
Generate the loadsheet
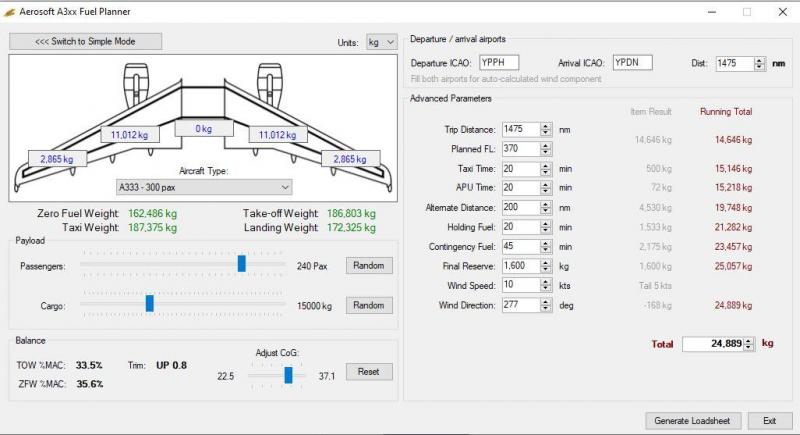(693, 421)
